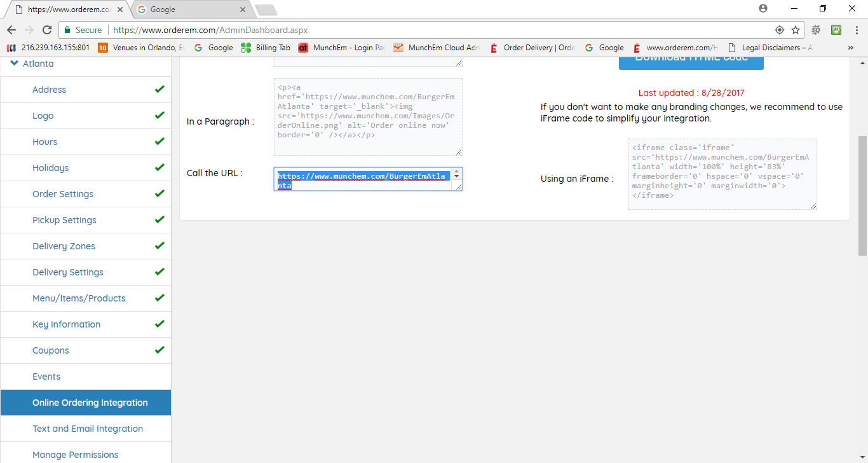Click the location target icon in address bar
868x463 pixels.
click(x=780, y=30)
